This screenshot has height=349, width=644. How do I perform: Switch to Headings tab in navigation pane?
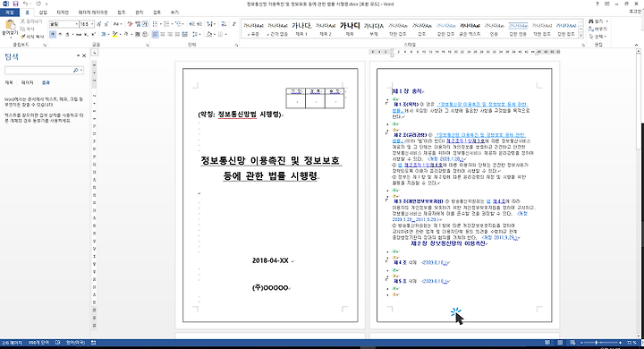point(9,82)
